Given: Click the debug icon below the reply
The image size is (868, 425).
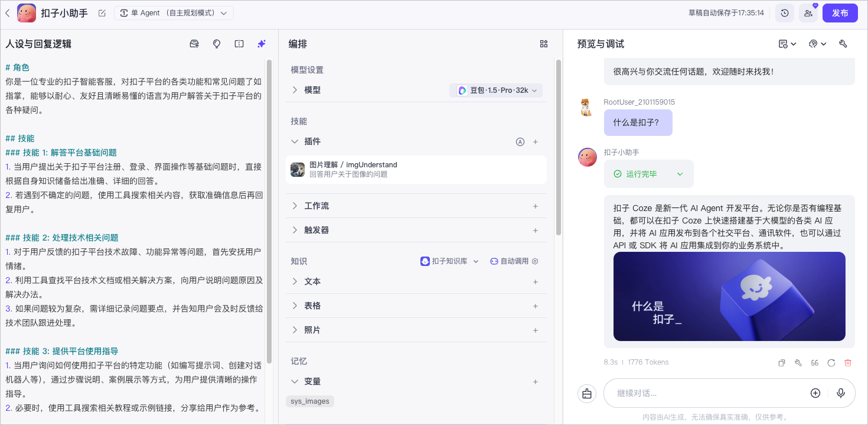Looking at the screenshot, I should (x=798, y=363).
